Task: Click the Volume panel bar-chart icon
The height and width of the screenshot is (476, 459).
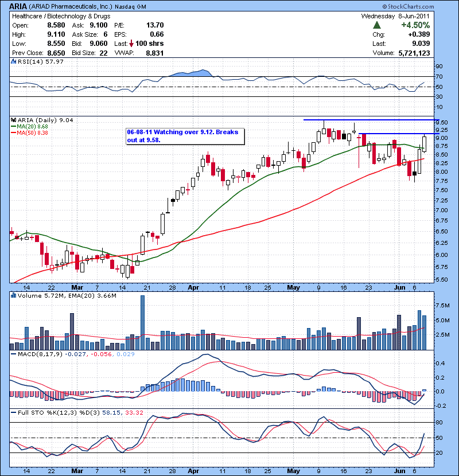Action: coord(13,295)
